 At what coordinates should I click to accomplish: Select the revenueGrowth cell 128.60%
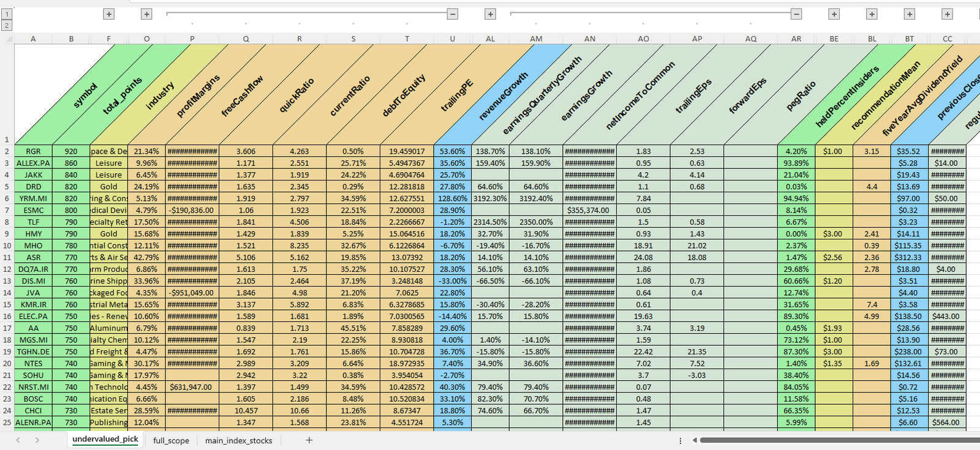tap(453, 198)
